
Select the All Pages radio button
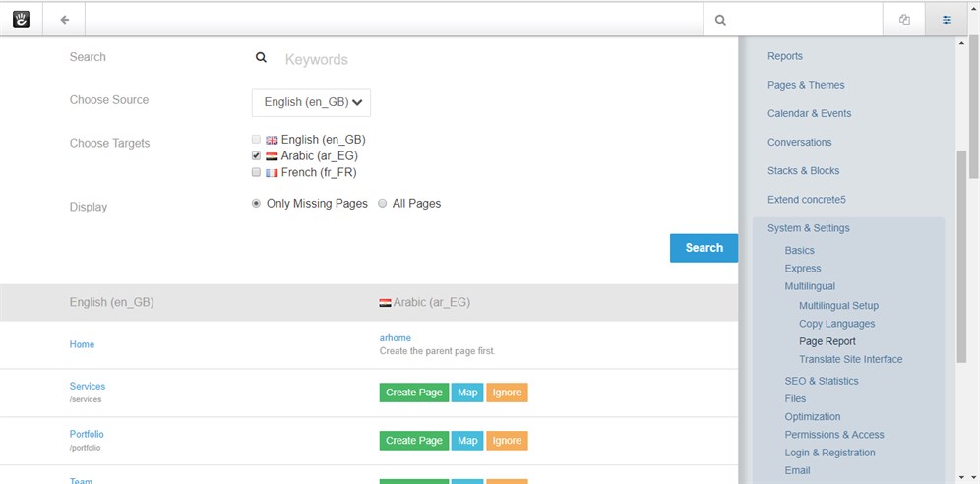point(383,204)
